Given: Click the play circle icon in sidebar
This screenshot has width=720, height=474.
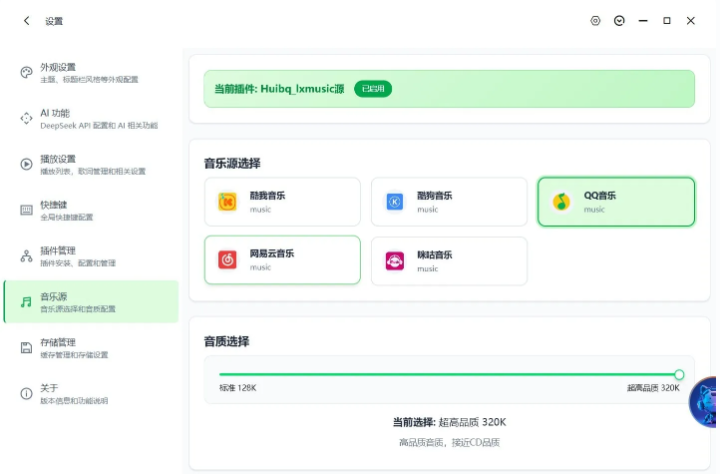Looking at the screenshot, I should [x=26, y=164].
